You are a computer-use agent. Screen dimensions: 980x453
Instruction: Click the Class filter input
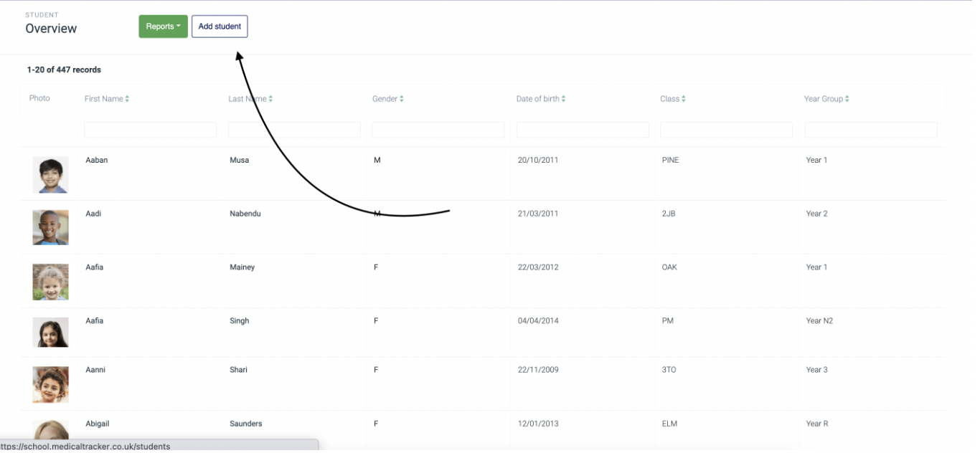tap(726, 130)
